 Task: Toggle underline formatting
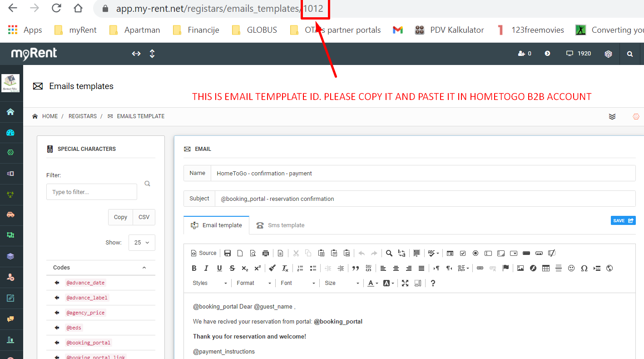219,268
